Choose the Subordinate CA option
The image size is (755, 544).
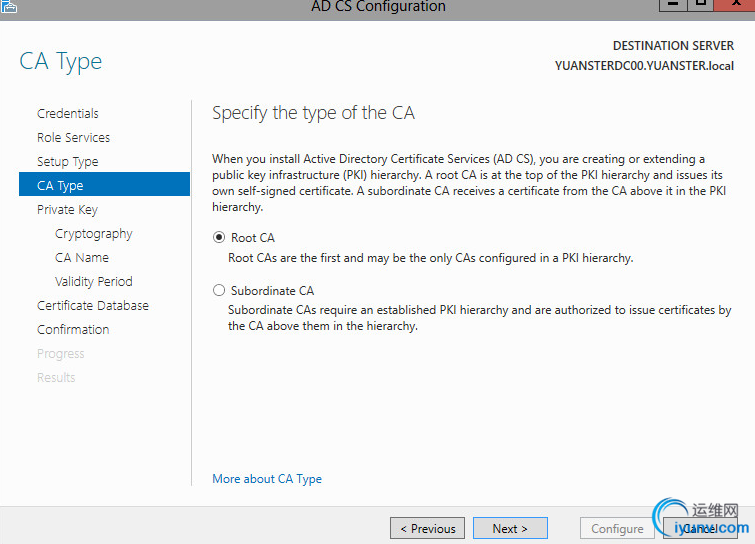coord(219,291)
